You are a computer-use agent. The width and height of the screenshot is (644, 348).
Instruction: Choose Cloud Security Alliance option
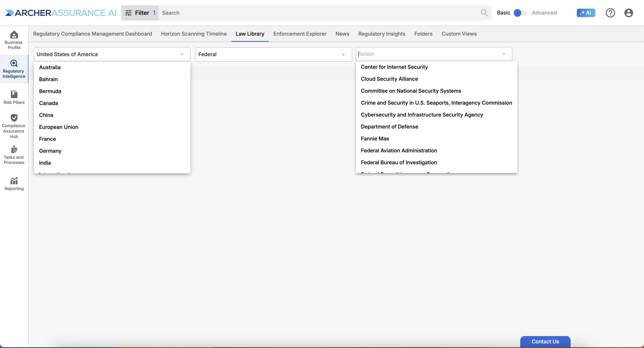tap(436, 79)
